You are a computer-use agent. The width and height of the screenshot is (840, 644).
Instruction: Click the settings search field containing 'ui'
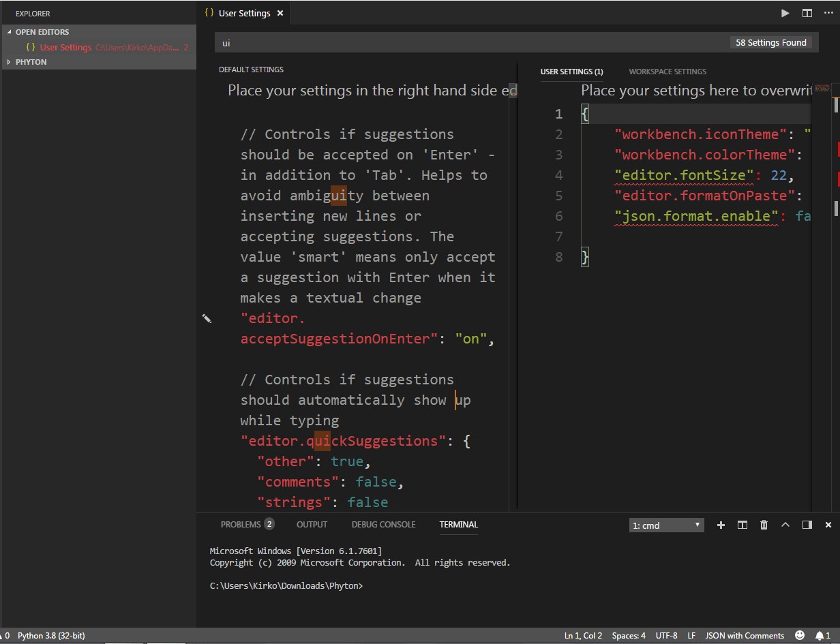[470, 42]
